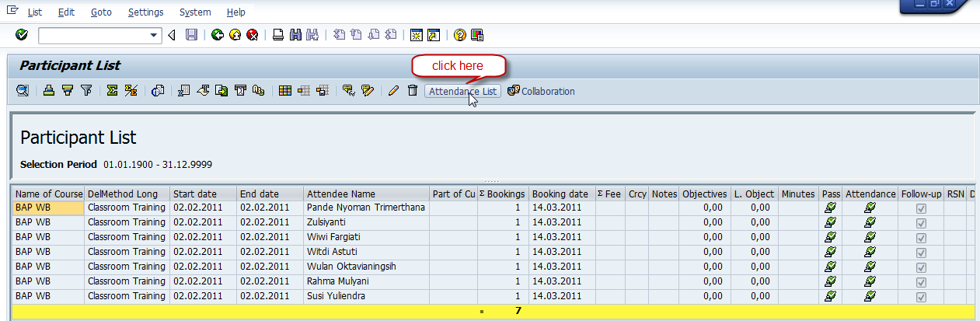
Task: Click the Save diskette icon
Action: (x=191, y=35)
